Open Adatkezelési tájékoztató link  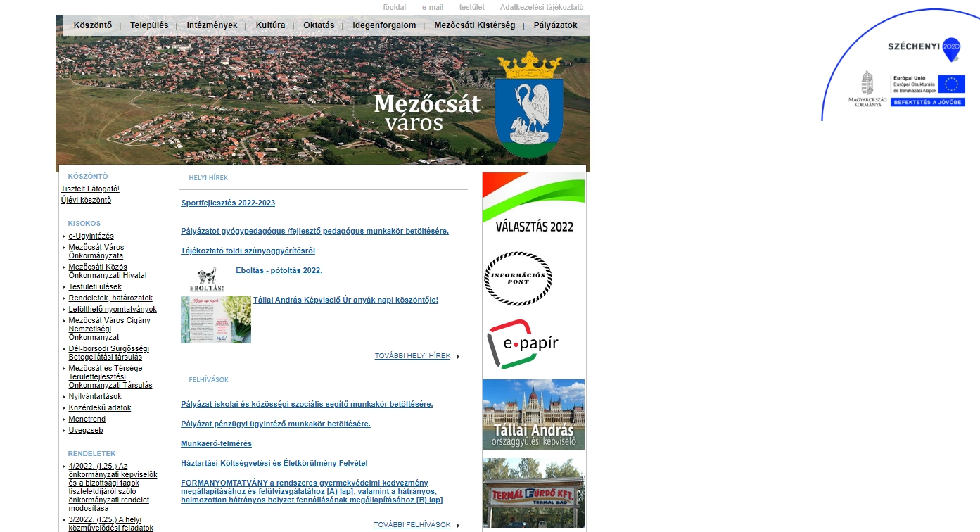click(542, 7)
